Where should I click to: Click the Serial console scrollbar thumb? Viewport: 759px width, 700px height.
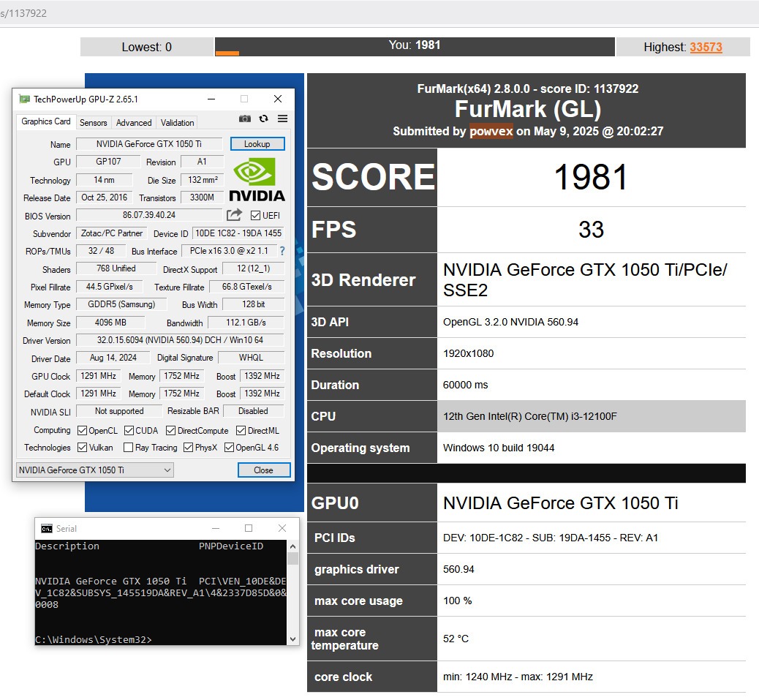pos(292,559)
